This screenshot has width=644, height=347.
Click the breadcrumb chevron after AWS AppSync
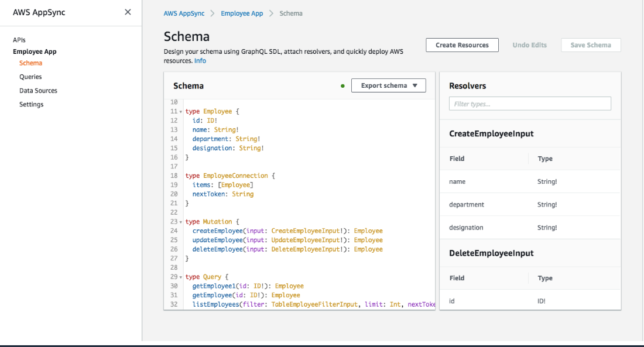pos(213,13)
